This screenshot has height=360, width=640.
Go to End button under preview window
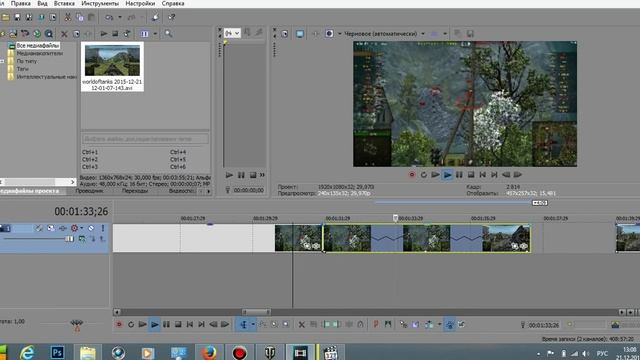(x=494, y=175)
